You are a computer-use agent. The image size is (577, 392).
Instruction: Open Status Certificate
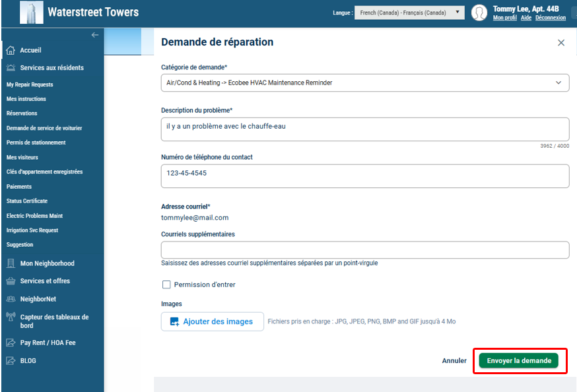coord(27,201)
